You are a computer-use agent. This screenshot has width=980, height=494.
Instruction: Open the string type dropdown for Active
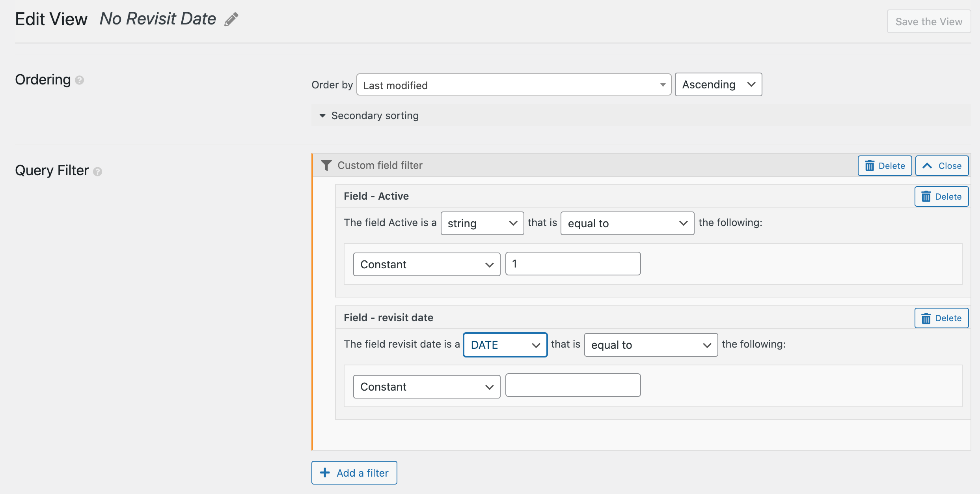(482, 223)
